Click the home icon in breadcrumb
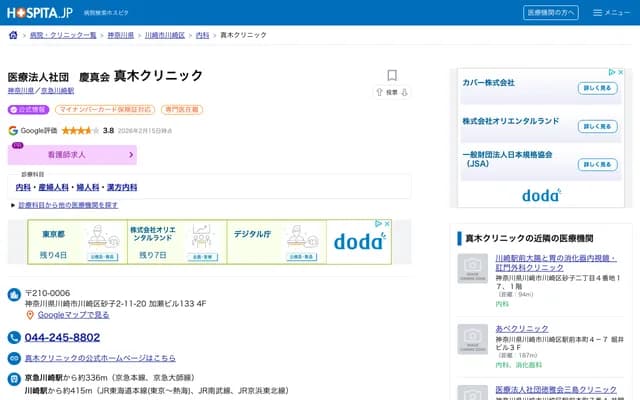 pos(13,35)
